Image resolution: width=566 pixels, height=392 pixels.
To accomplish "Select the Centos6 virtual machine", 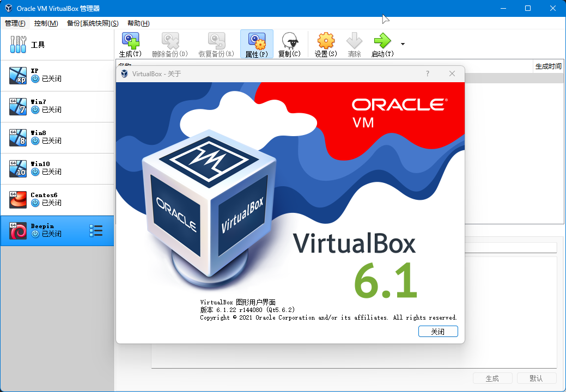I will tap(57, 200).
